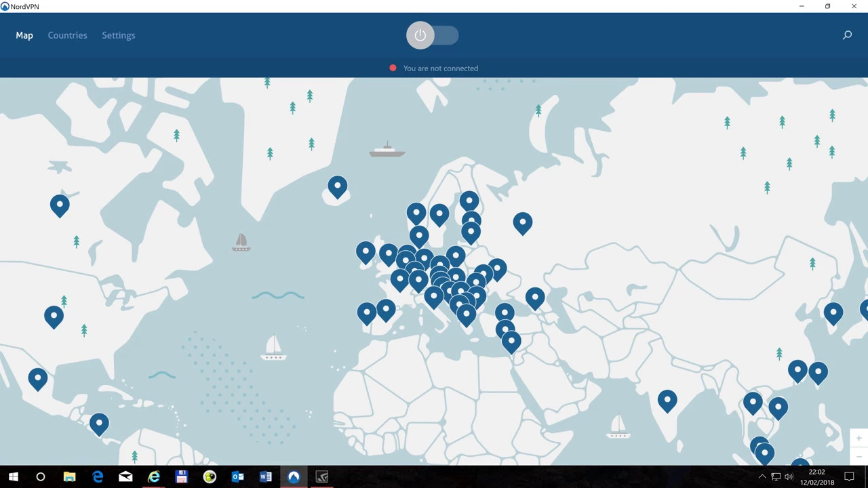Select the Spain server pin
Viewport: 868px width, 488px height.
point(386,310)
